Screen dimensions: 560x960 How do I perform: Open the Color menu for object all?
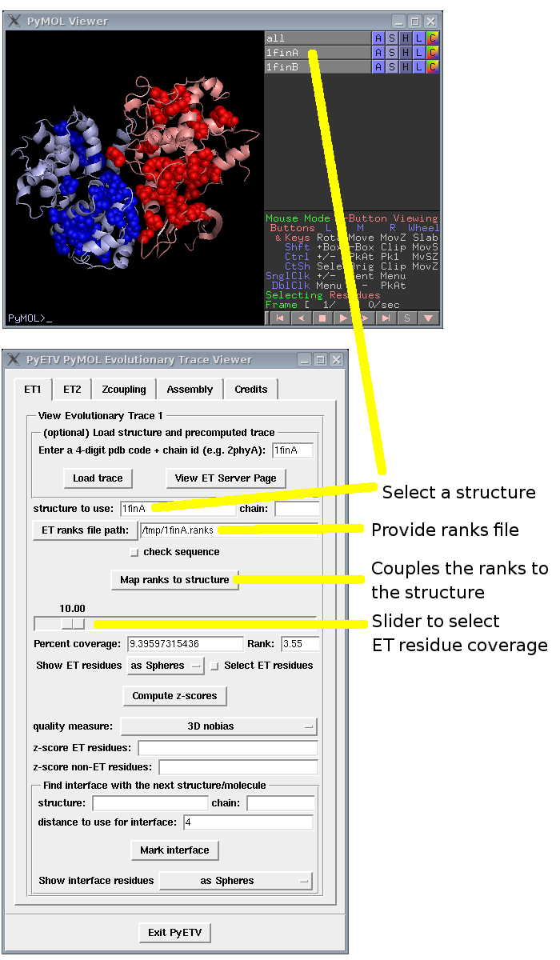[x=433, y=38]
